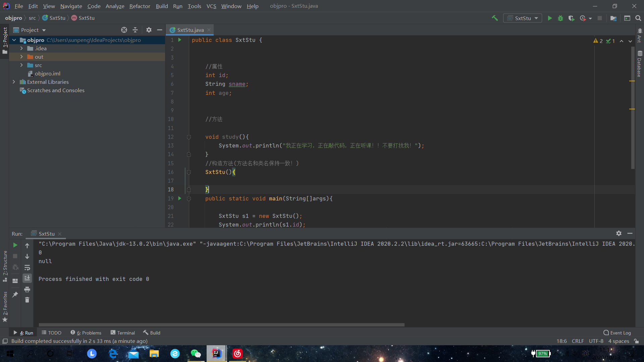The image size is (644, 362).
Task: Open the Run with Profiler icon
Action: pyautogui.click(x=583, y=18)
